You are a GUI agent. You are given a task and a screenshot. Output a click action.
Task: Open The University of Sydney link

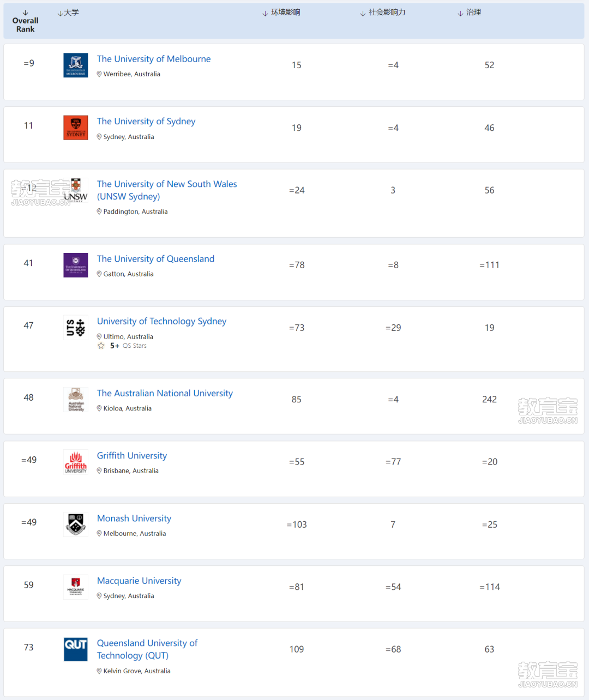[x=146, y=121]
